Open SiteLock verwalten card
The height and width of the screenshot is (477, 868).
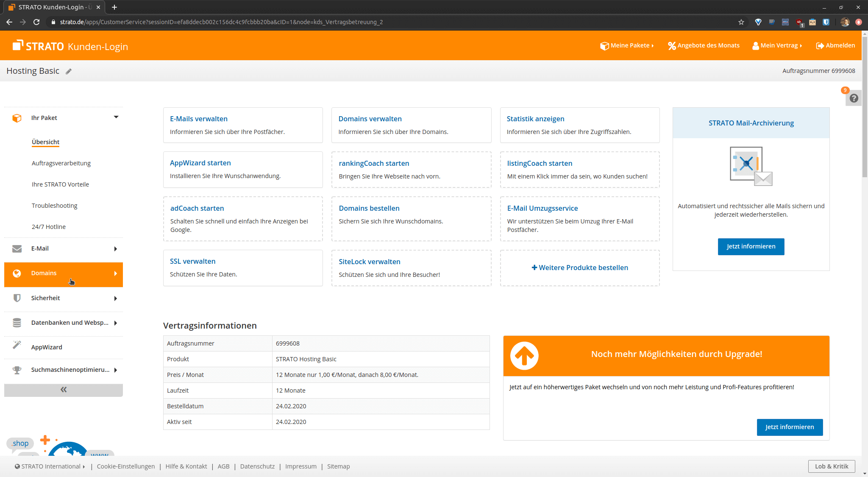coord(411,268)
